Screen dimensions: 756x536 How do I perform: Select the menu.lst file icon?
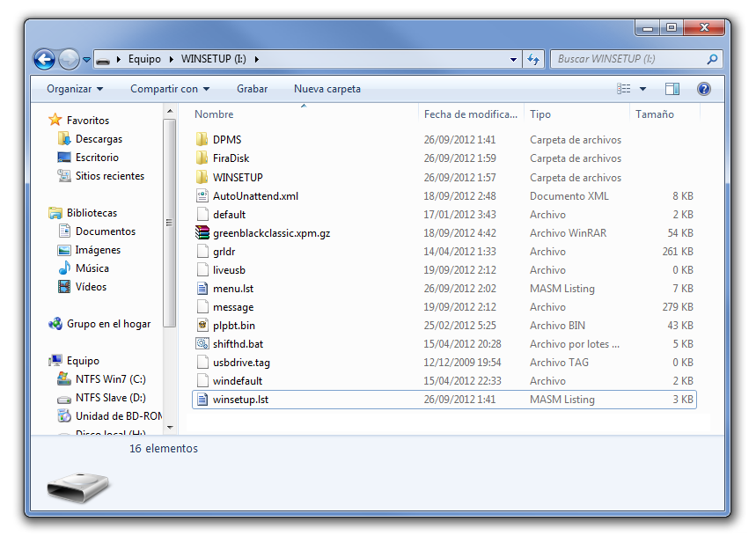click(x=202, y=289)
